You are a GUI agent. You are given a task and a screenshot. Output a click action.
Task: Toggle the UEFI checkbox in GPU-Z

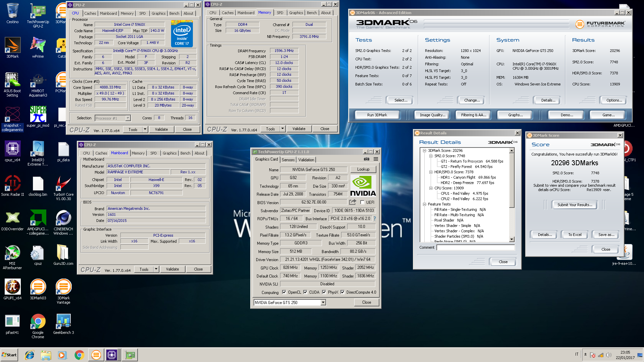362,202
